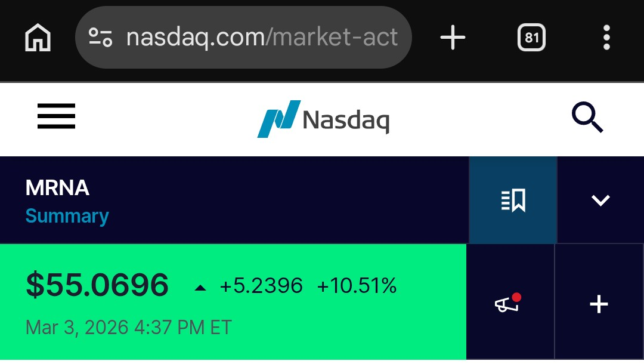Expand the MRNA section chevron dropdown

click(x=600, y=200)
